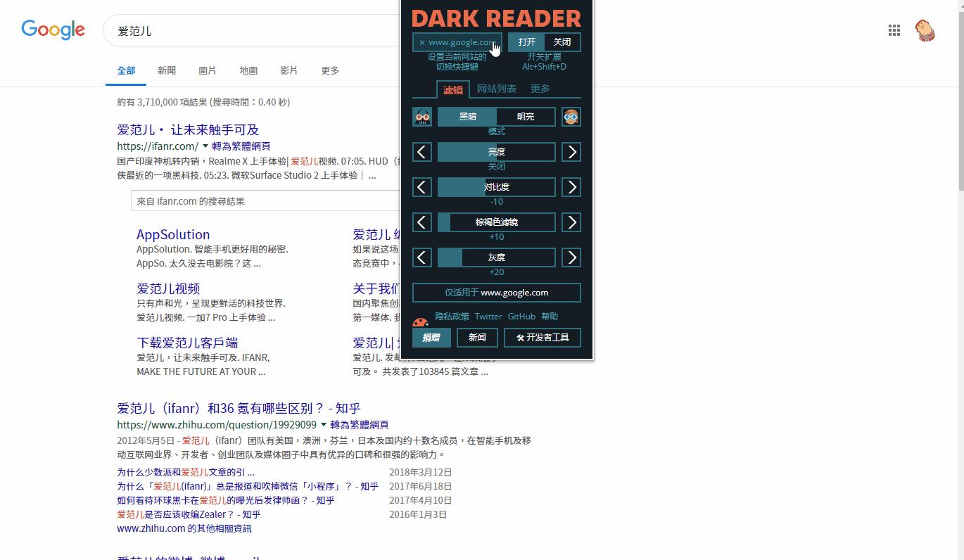This screenshot has width=964, height=560.
Task: Open the AppSolution sitelink
Action: [x=173, y=235]
